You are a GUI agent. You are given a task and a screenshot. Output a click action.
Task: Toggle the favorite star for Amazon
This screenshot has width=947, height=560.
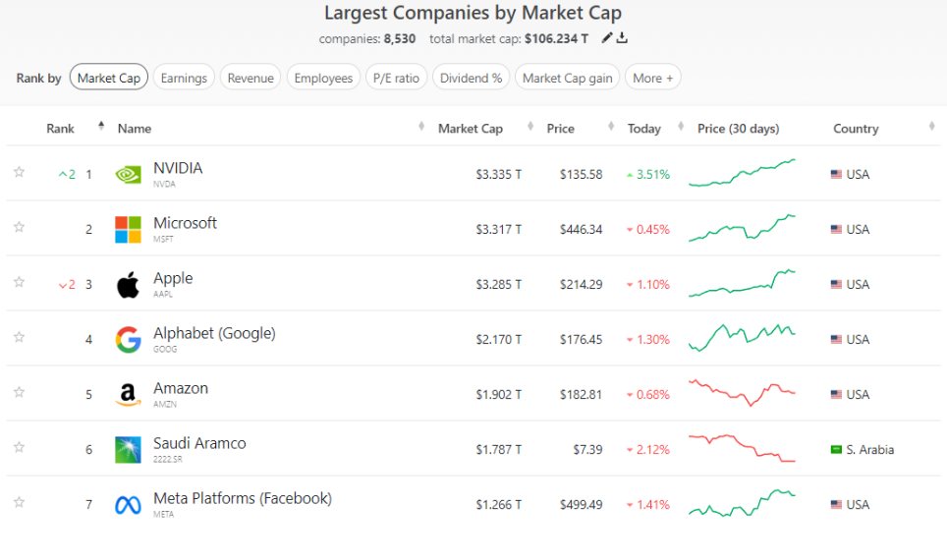tap(19, 393)
